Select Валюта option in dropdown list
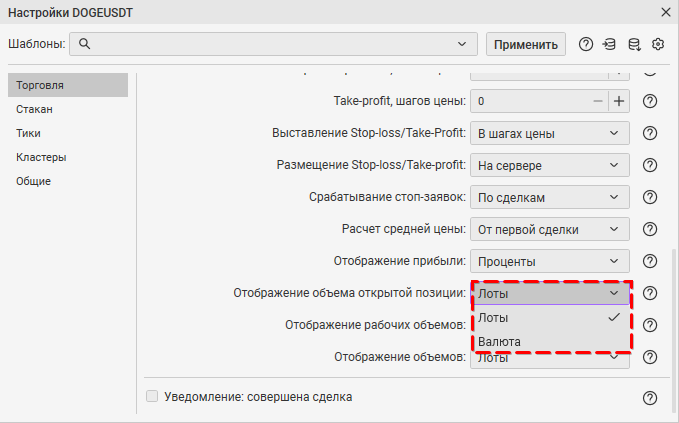The height and width of the screenshot is (423, 679). tap(499, 341)
